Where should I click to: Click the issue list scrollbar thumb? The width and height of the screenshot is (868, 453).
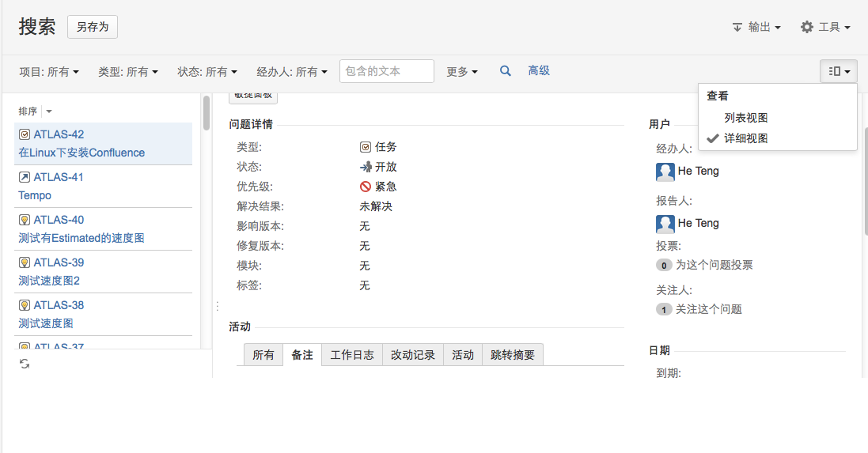click(x=207, y=113)
